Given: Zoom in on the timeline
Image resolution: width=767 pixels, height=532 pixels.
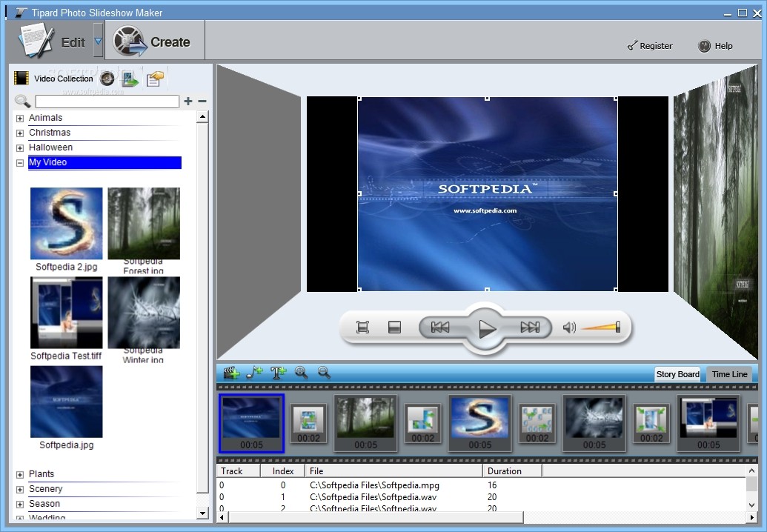Looking at the screenshot, I should (301, 373).
